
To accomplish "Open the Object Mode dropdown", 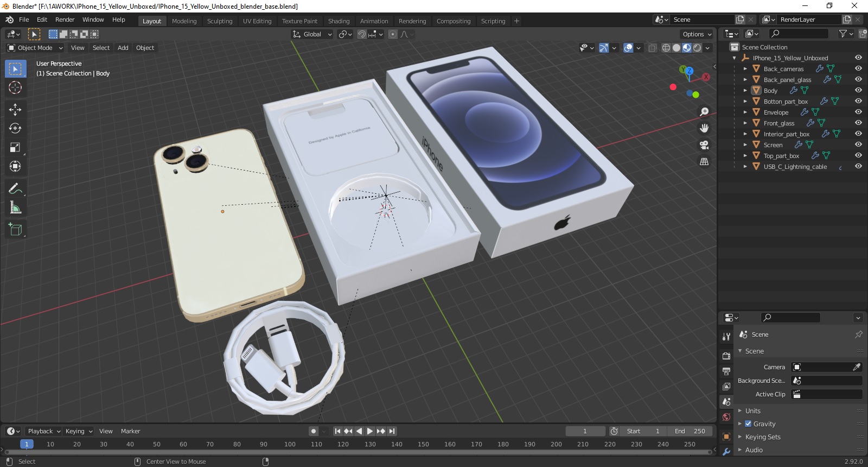I will 35,48.
